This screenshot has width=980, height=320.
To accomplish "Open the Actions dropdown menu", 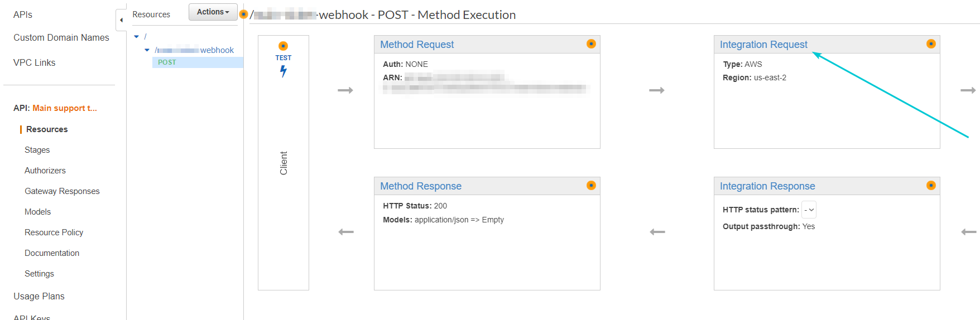I will 213,12.
